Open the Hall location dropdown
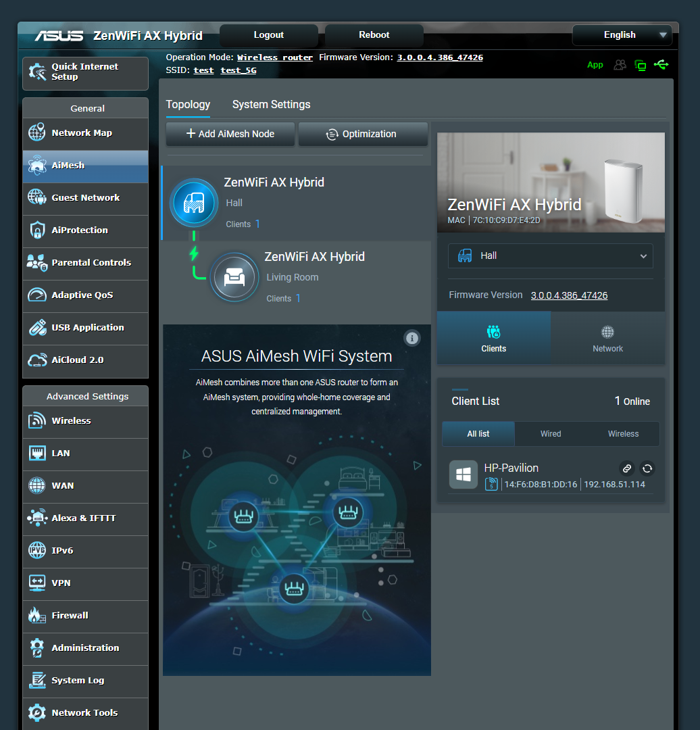This screenshot has height=730, width=700. (x=550, y=255)
